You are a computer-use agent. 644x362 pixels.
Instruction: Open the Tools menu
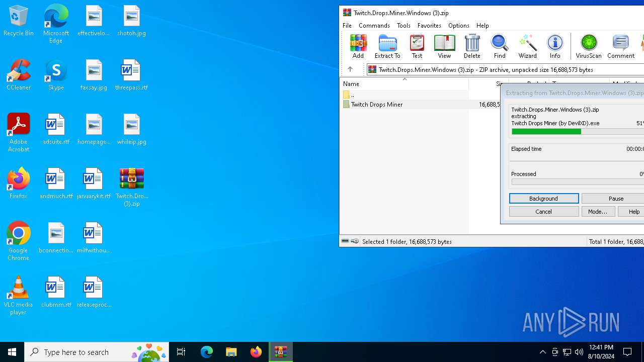click(x=404, y=25)
